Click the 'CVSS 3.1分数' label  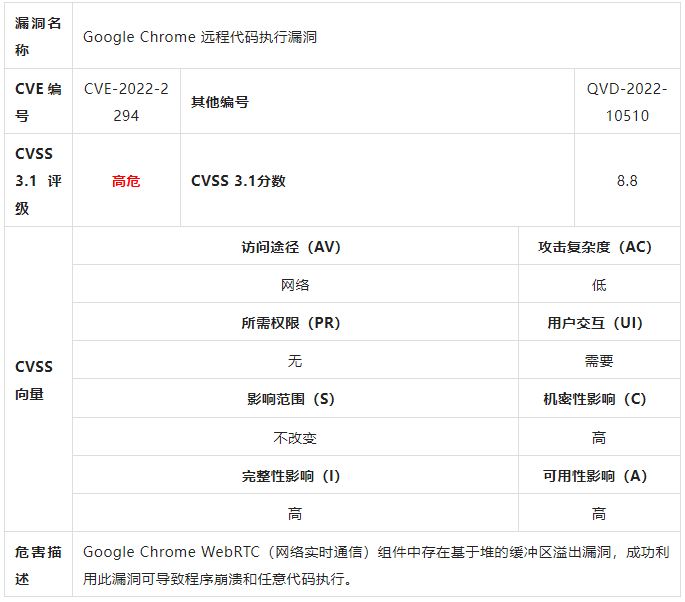238,181
